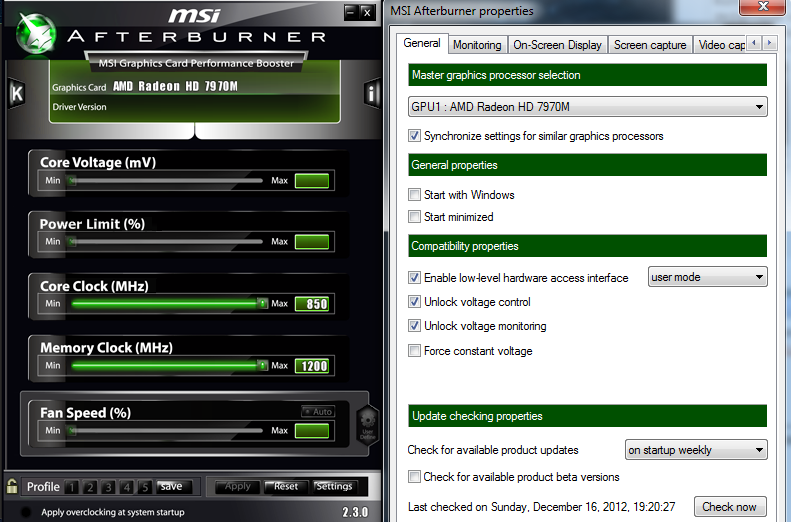This screenshot has width=791, height=522.
Task: Switch to the Video capture tab
Action: coord(721,45)
